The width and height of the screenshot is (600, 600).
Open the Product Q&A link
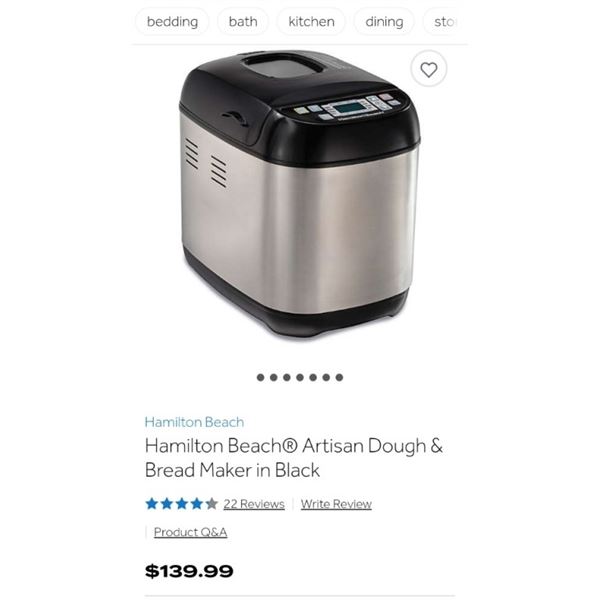[191, 532]
